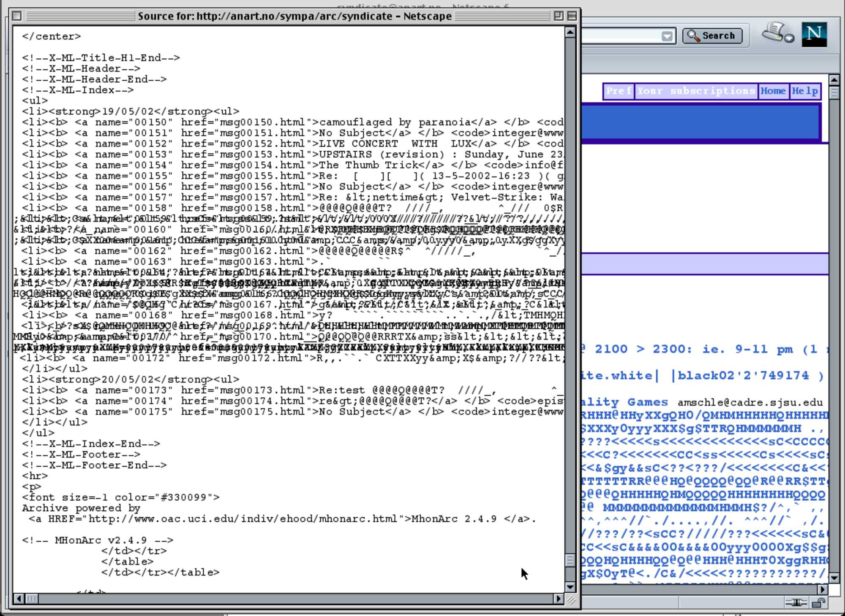Viewport: 845px width, 616px height.
Task: Click the source window close box
Action: coord(17,16)
